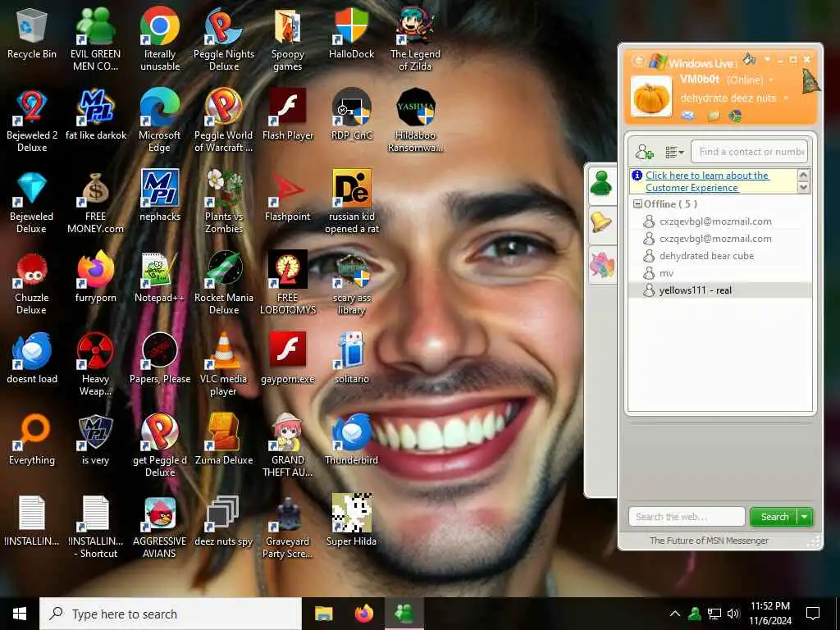840x630 pixels.
Task: Show hidden tray icons chevron
Action: coord(675,614)
